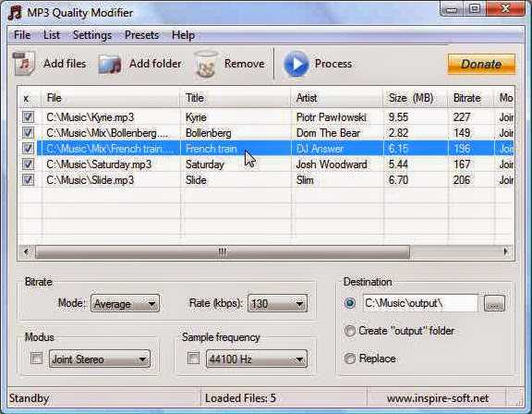Click the left scroll arrow of file list
532x414 pixels.
[x=26, y=251]
